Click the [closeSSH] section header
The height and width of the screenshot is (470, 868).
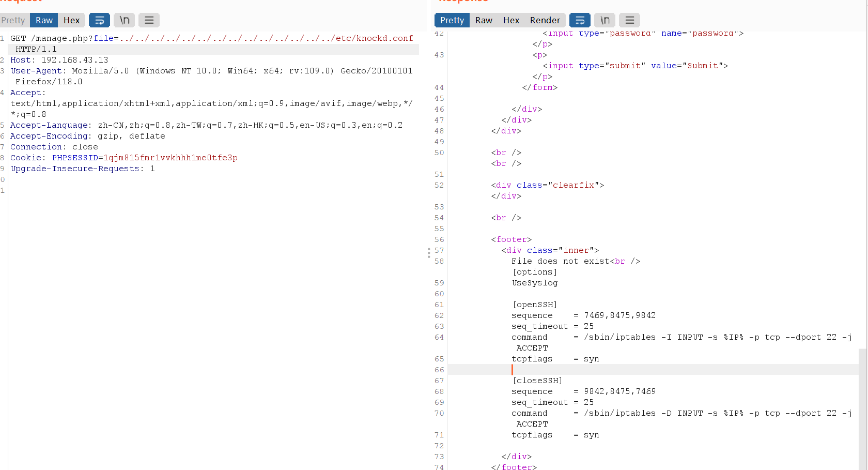[x=537, y=381]
